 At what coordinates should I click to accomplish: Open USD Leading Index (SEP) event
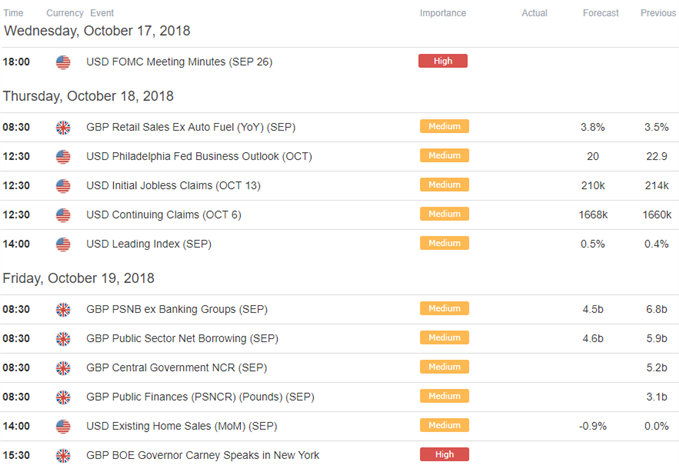coord(149,244)
